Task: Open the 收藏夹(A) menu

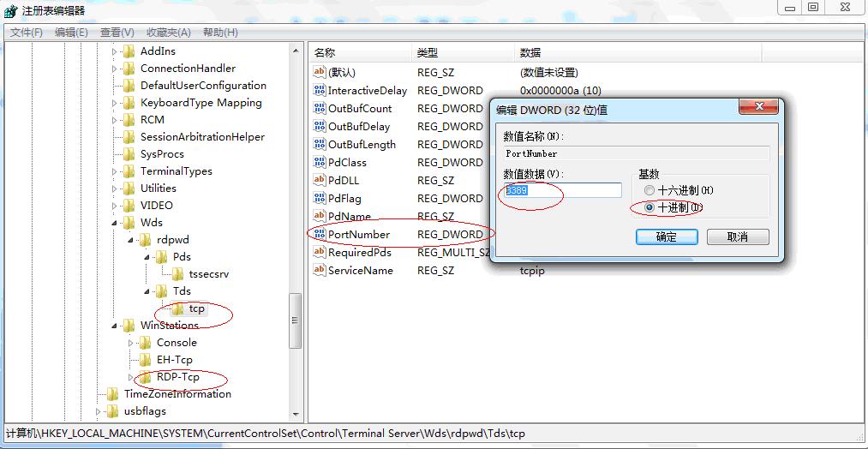Action: tap(168, 33)
